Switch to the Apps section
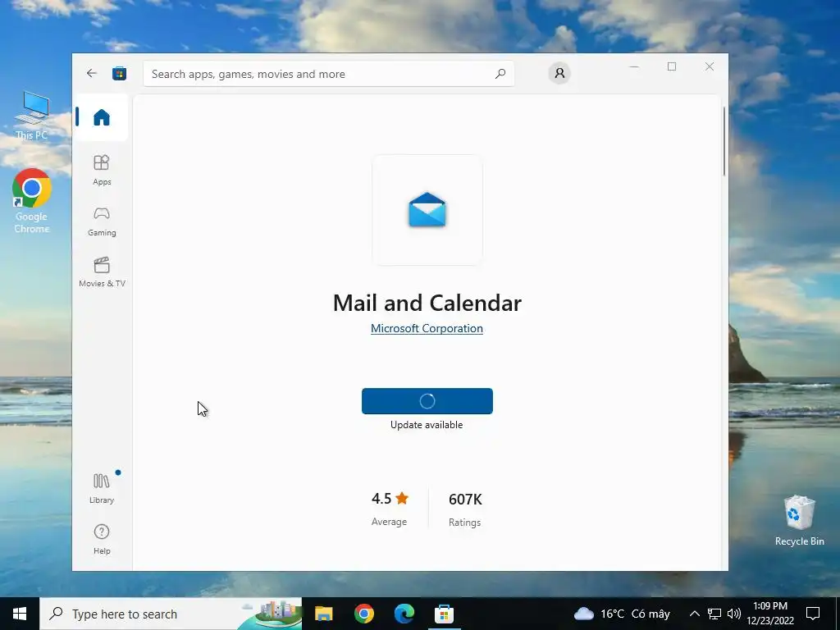Viewport: 840px width, 630px height. pyautogui.click(x=101, y=170)
